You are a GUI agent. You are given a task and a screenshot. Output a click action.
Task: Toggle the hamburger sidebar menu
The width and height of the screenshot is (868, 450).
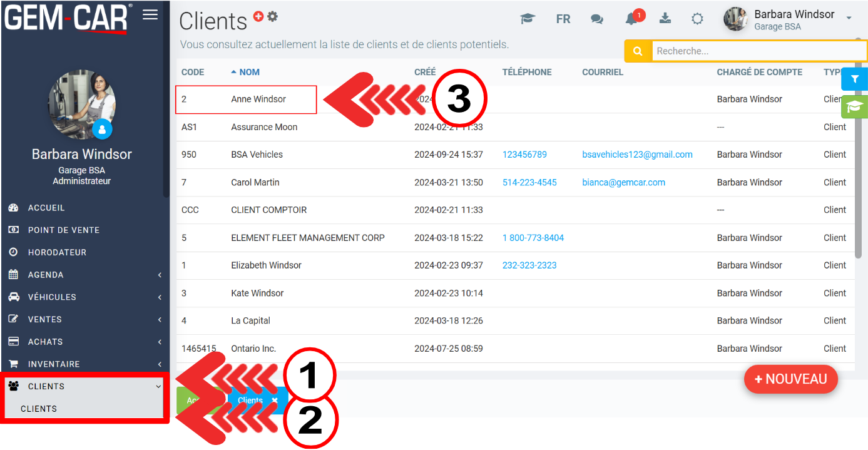(150, 15)
